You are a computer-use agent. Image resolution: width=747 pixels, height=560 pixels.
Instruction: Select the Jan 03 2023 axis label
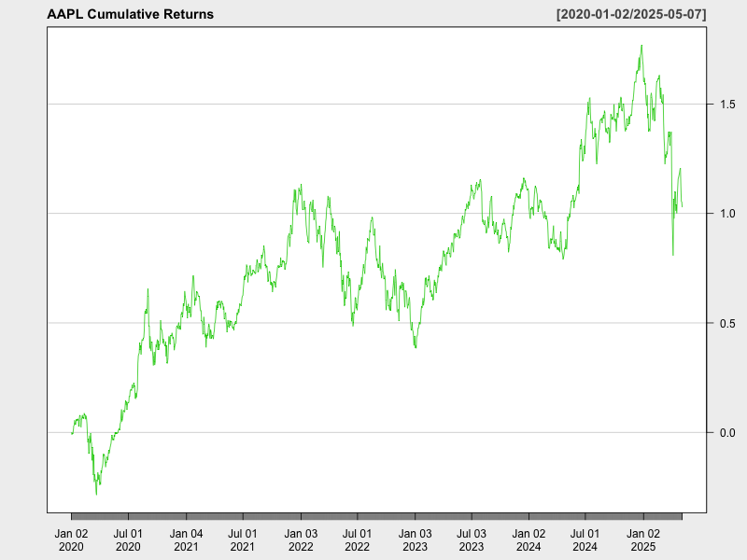click(415, 540)
